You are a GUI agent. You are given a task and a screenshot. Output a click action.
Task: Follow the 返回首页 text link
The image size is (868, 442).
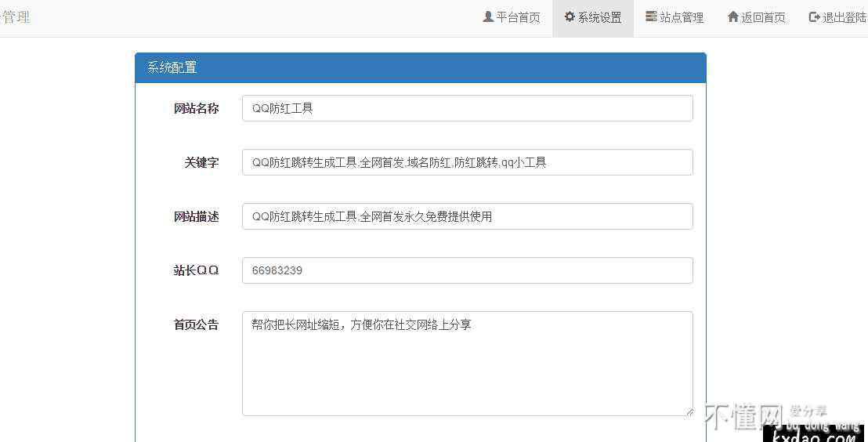click(763, 17)
